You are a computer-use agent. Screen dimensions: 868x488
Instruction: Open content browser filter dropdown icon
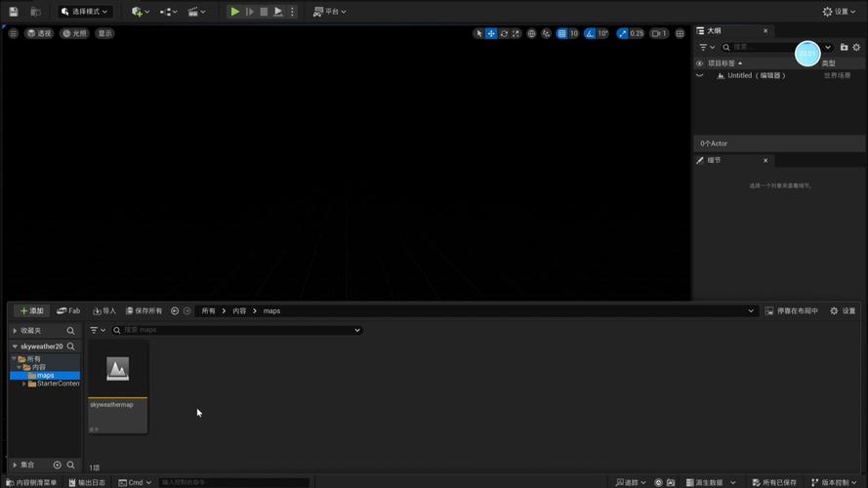point(98,330)
